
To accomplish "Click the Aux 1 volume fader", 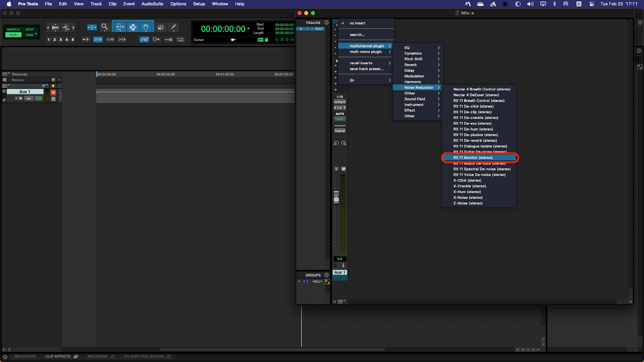I will (336, 197).
